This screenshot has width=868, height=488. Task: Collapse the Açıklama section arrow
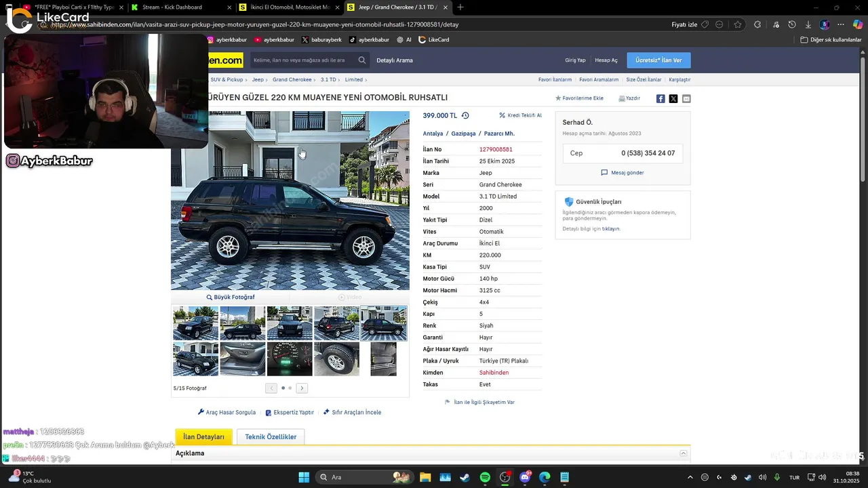coord(684,453)
